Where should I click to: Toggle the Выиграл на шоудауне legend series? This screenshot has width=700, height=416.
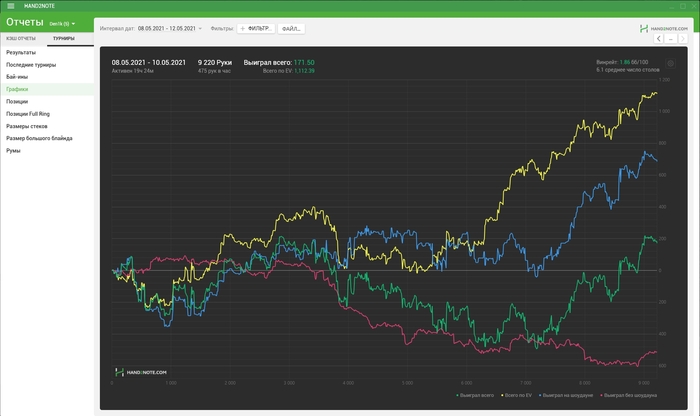coord(566,395)
